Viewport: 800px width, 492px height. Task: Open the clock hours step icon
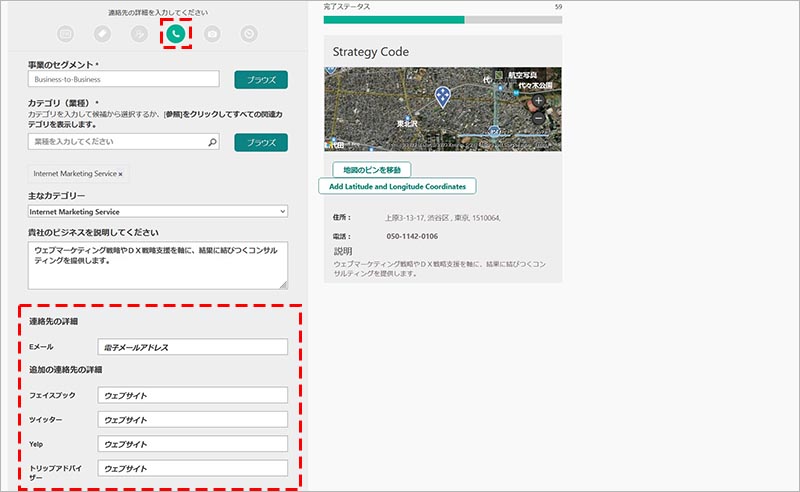(x=248, y=34)
